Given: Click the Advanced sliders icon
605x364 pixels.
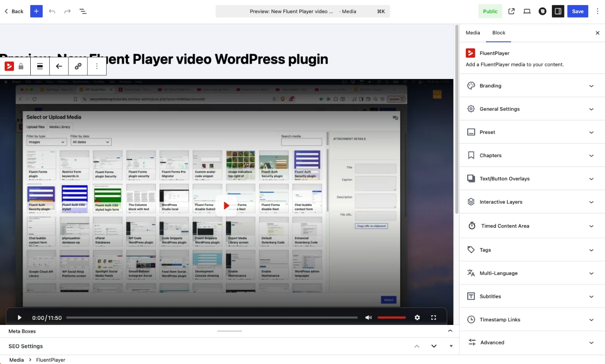Looking at the screenshot, I should point(472,342).
